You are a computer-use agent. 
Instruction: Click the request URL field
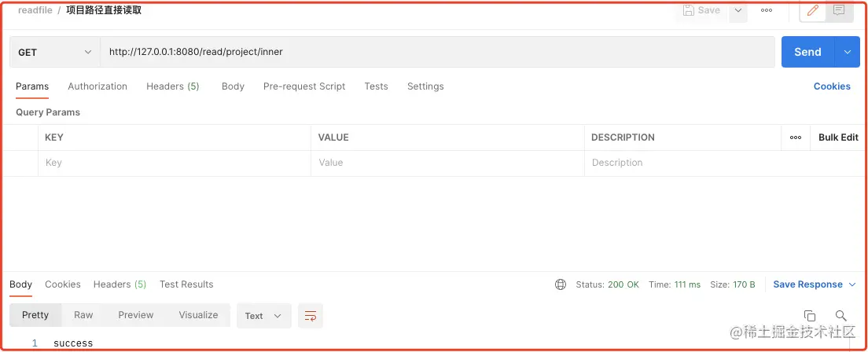point(437,52)
